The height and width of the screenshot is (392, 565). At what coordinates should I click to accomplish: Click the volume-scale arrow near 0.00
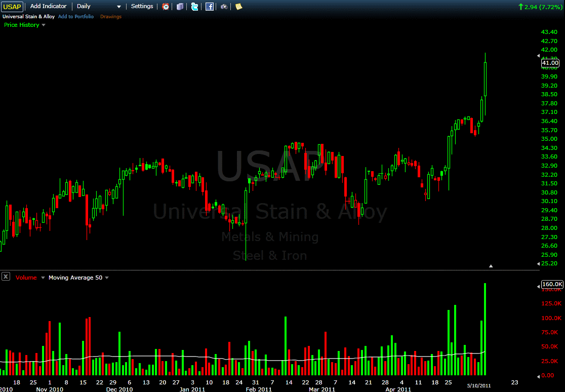pyautogui.click(x=539, y=376)
